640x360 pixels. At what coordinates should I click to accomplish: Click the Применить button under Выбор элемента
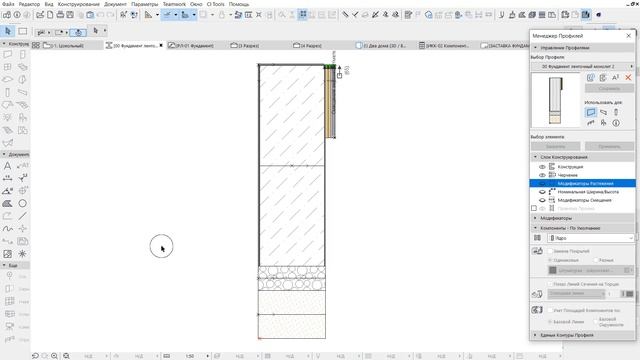[x=609, y=146]
